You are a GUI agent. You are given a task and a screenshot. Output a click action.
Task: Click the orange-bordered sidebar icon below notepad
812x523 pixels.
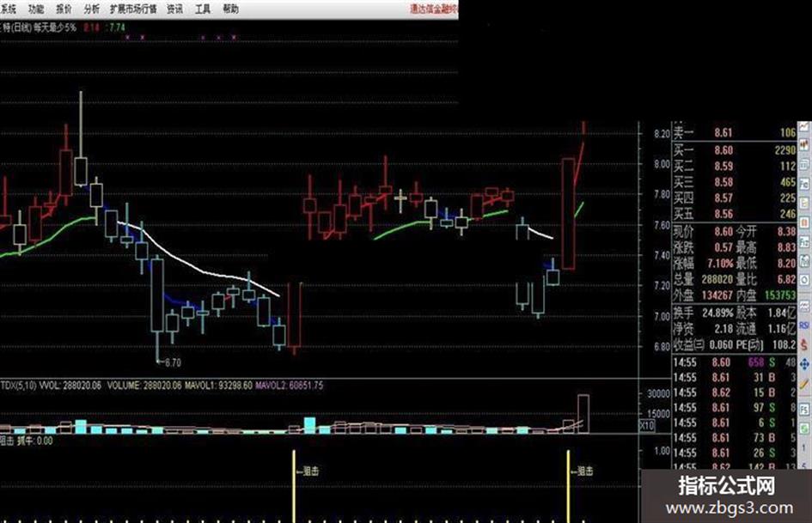(x=804, y=222)
